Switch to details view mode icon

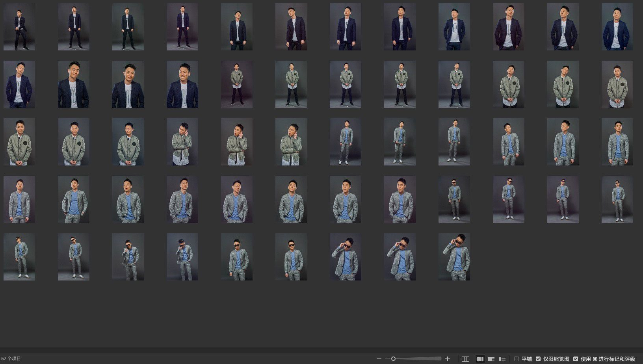[491, 359]
